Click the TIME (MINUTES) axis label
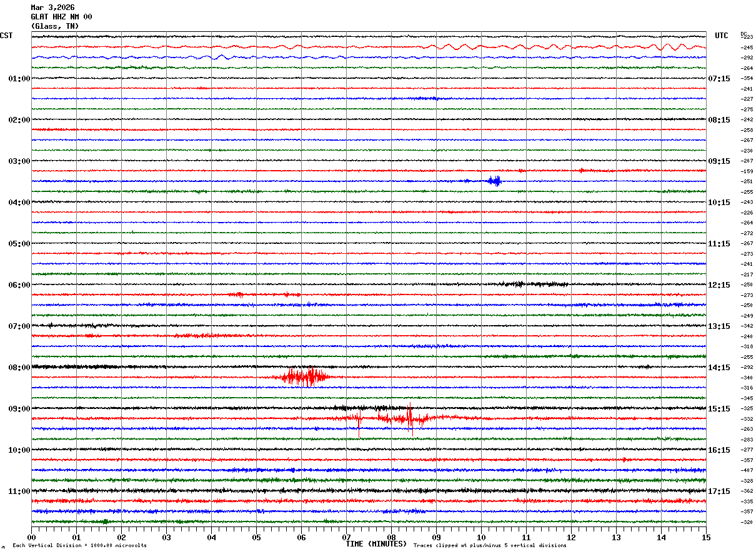The height and width of the screenshot is (554, 756). pyautogui.click(x=376, y=544)
